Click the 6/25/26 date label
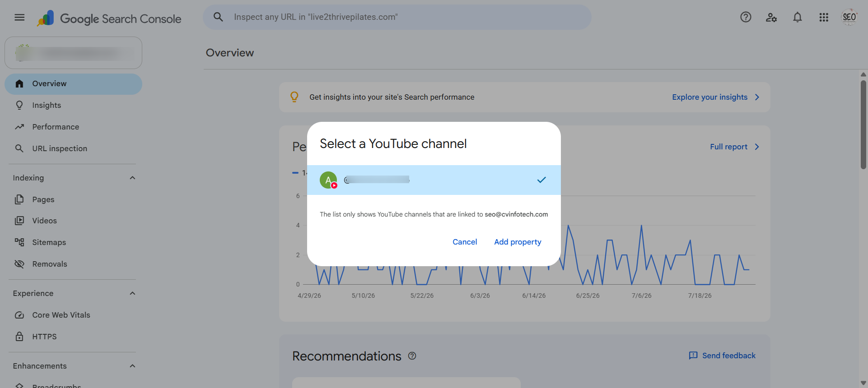This screenshot has width=868, height=388. (588, 296)
